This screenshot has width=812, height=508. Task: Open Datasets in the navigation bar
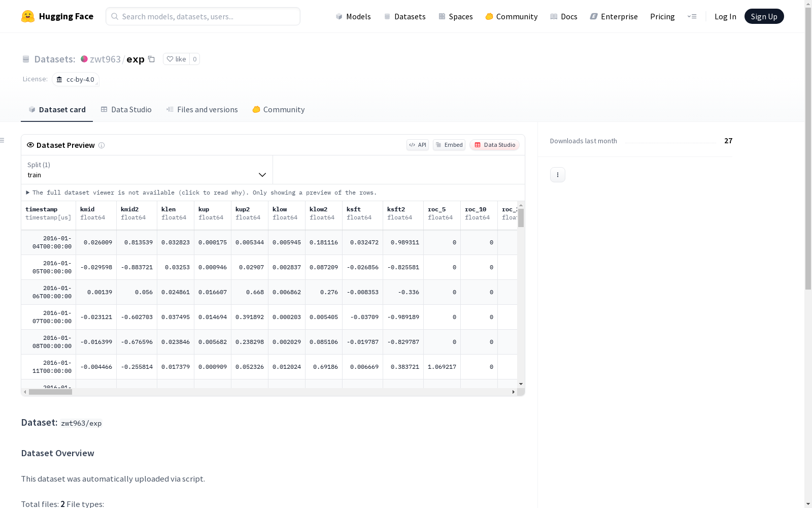pos(404,16)
